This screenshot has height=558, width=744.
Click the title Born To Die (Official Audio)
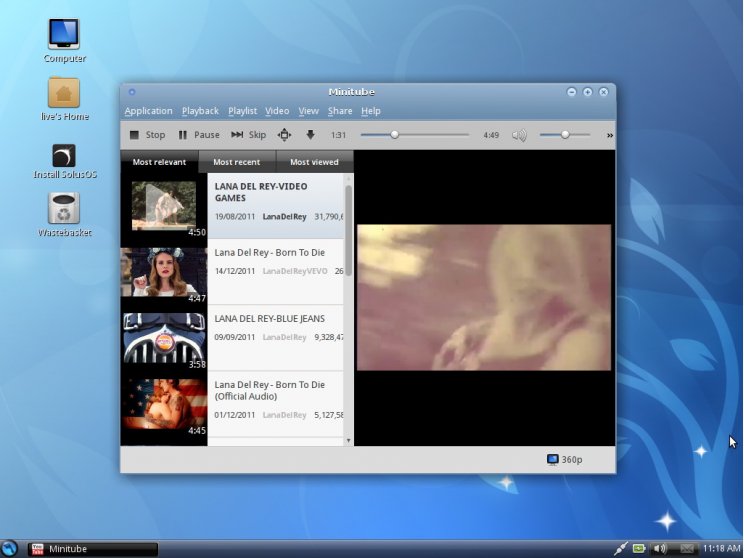pos(270,391)
